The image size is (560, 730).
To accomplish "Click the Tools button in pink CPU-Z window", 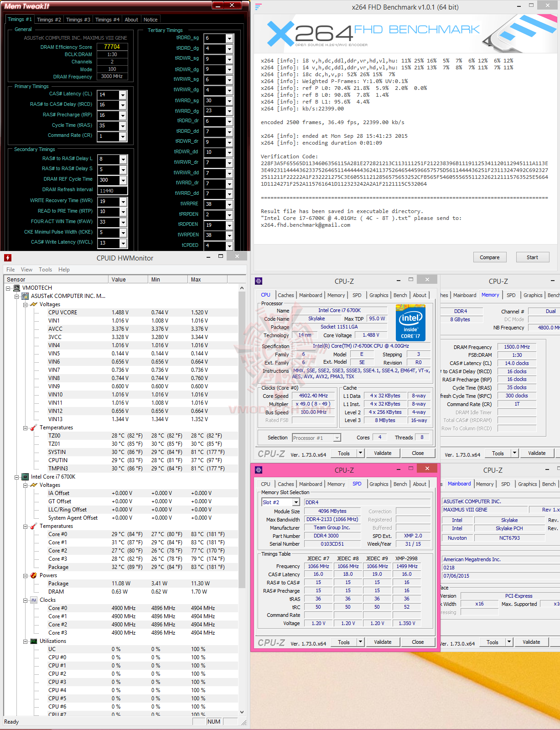I will [344, 642].
